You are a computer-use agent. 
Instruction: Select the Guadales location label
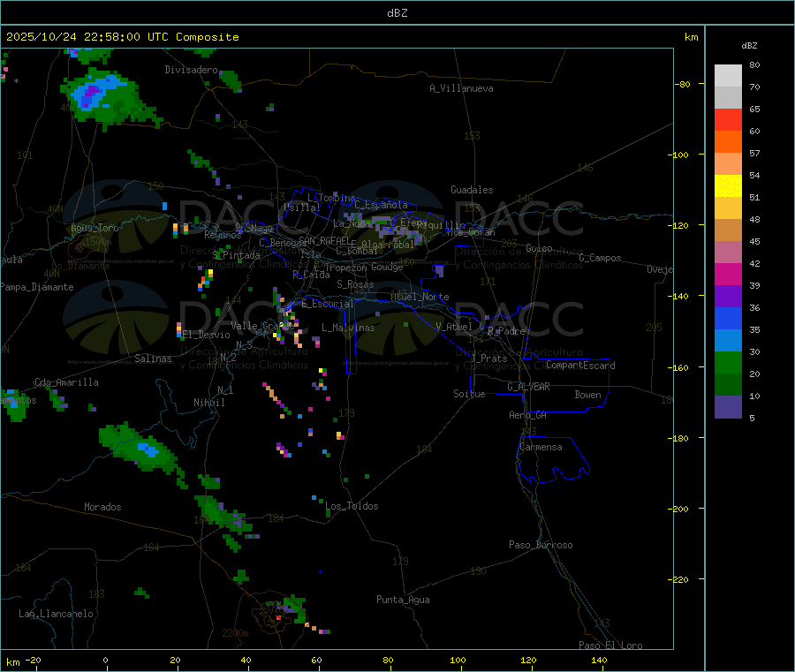[472, 190]
